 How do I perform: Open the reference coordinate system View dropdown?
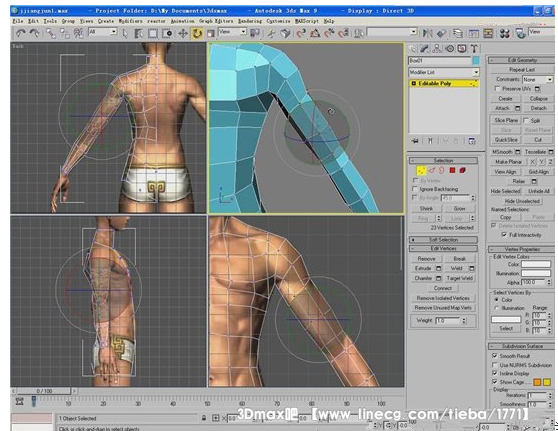click(232, 32)
